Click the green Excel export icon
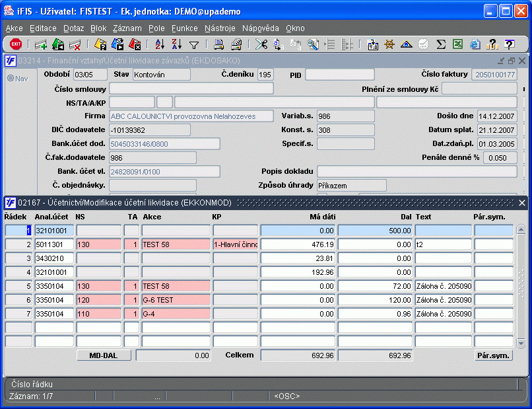The image size is (532, 409). [457, 44]
